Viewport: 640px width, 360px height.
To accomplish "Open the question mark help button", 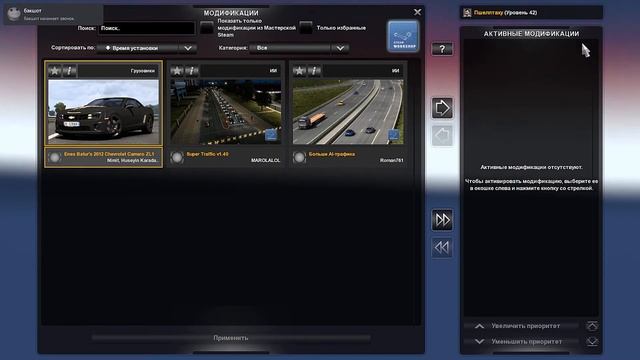I will click(x=442, y=49).
